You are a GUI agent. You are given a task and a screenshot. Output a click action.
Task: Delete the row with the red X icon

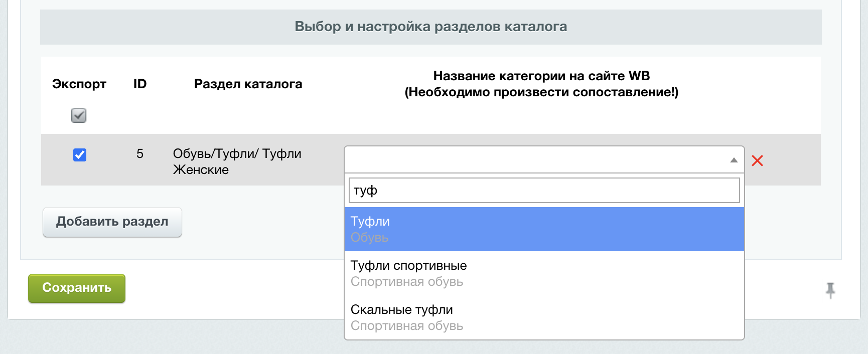pyautogui.click(x=757, y=160)
